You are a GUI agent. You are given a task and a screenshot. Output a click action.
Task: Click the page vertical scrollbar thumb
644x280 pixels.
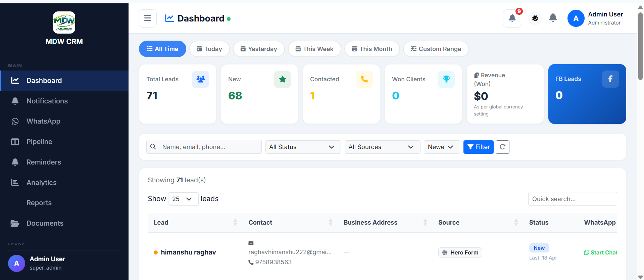click(640, 46)
